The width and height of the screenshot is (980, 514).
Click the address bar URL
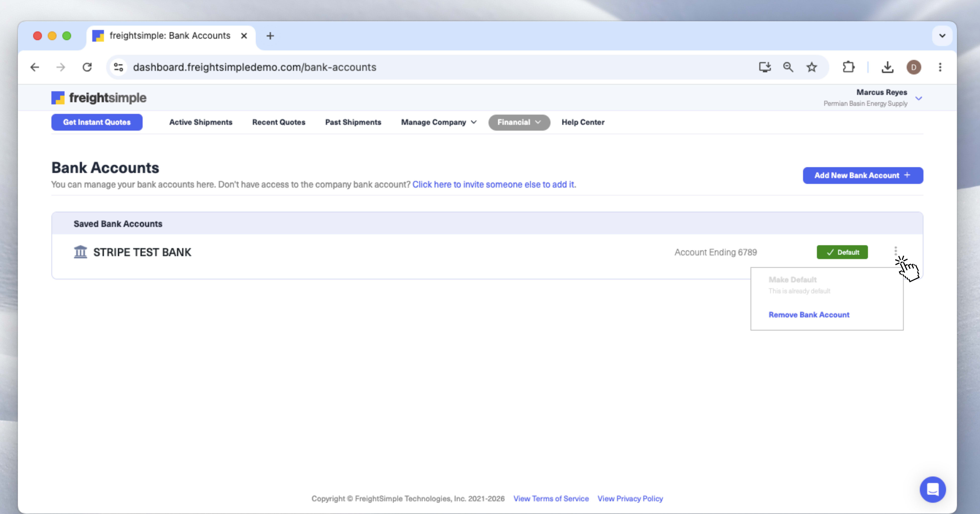coord(254,67)
